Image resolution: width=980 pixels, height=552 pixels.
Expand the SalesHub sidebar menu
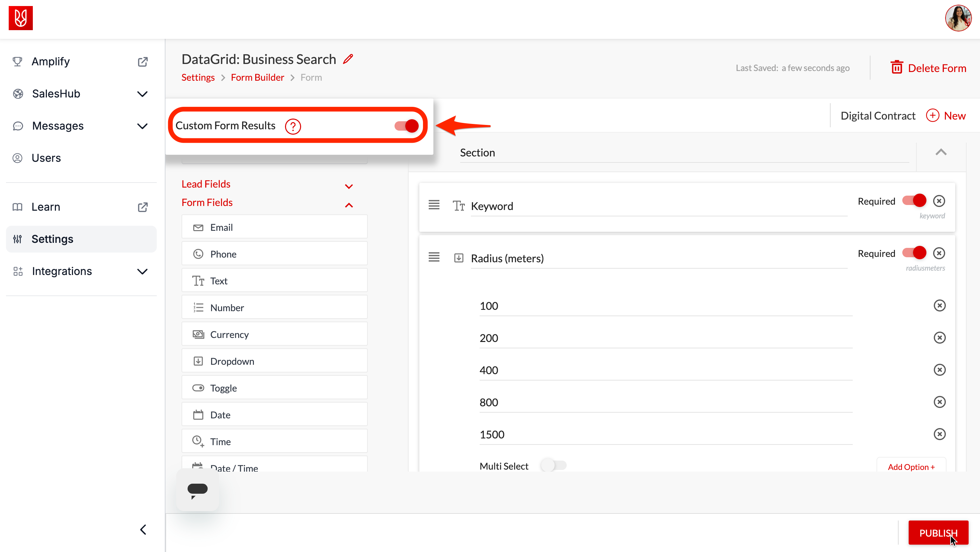click(x=142, y=94)
